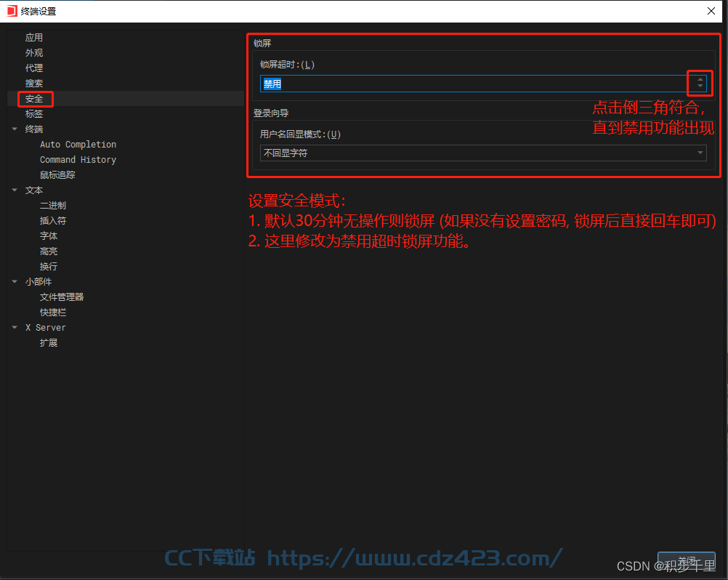Select the 字体 settings item

click(48, 236)
